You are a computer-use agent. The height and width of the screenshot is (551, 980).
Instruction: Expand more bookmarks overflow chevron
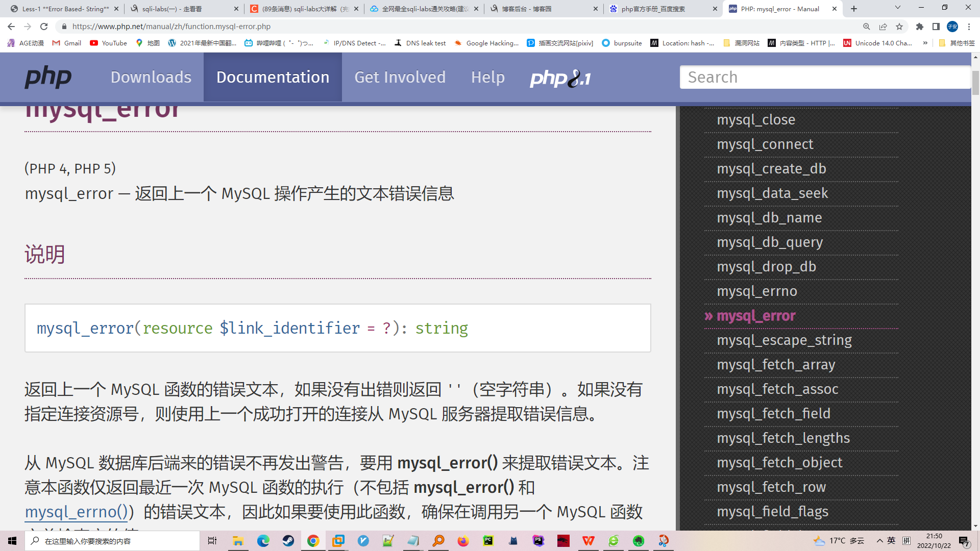pyautogui.click(x=925, y=43)
